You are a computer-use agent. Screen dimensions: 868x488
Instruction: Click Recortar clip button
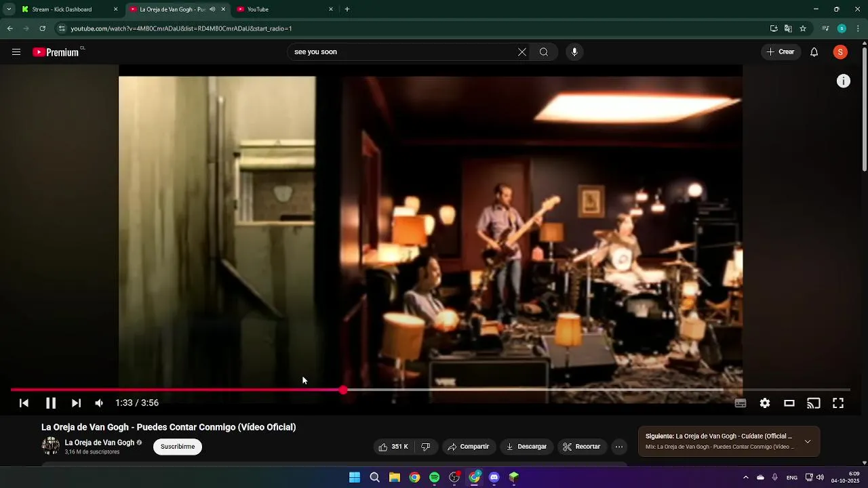(582, 447)
